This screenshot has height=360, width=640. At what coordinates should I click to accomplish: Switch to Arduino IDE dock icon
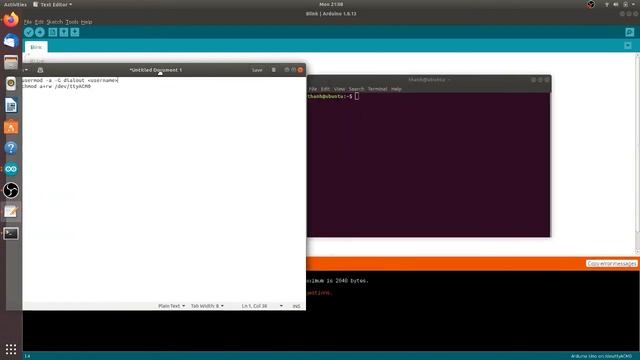[11, 169]
